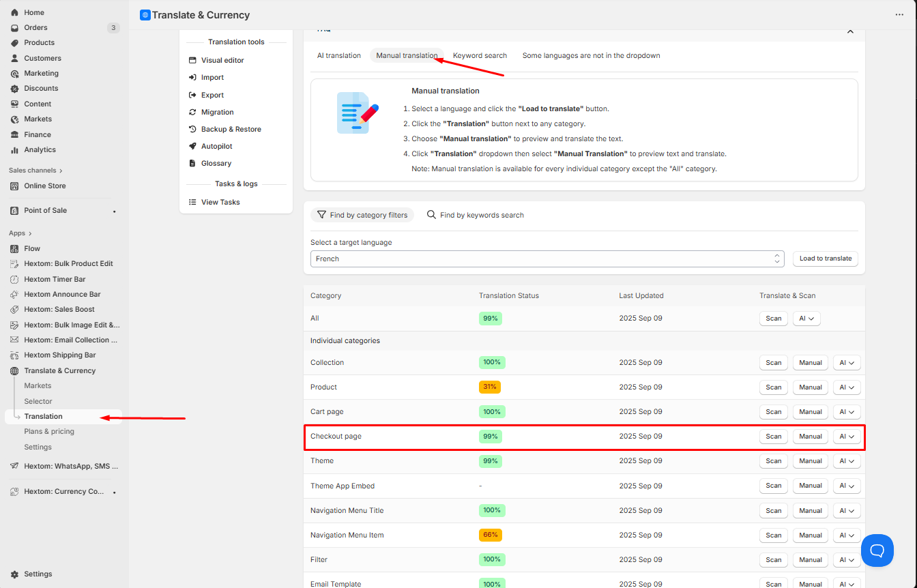The image size is (917, 588).
Task: Switch to AI translation tab
Action: (339, 56)
